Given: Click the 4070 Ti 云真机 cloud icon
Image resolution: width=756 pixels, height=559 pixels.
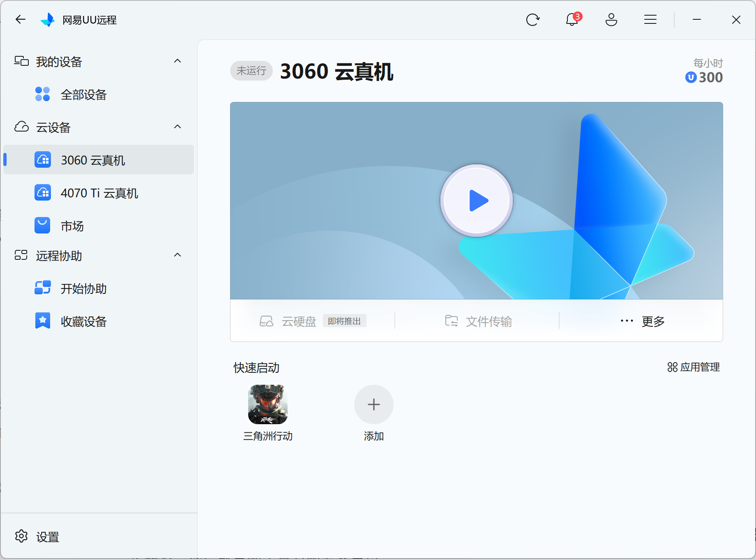Looking at the screenshot, I should (x=43, y=192).
